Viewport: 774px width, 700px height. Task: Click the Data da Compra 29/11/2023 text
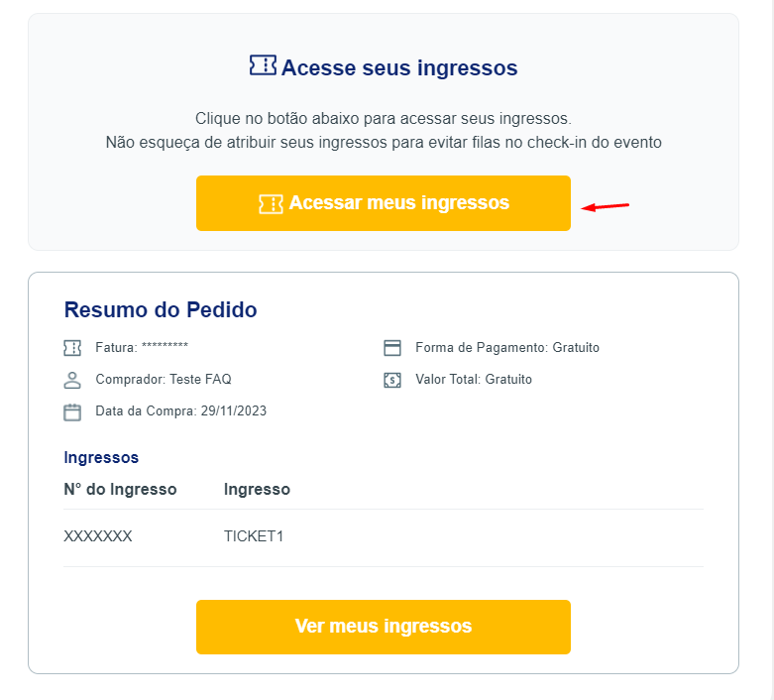pyautogui.click(x=180, y=410)
